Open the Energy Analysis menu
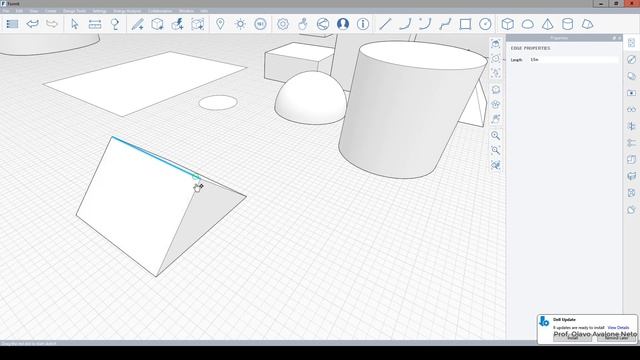This screenshot has width=640, height=360. pyautogui.click(x=127, y=11)
